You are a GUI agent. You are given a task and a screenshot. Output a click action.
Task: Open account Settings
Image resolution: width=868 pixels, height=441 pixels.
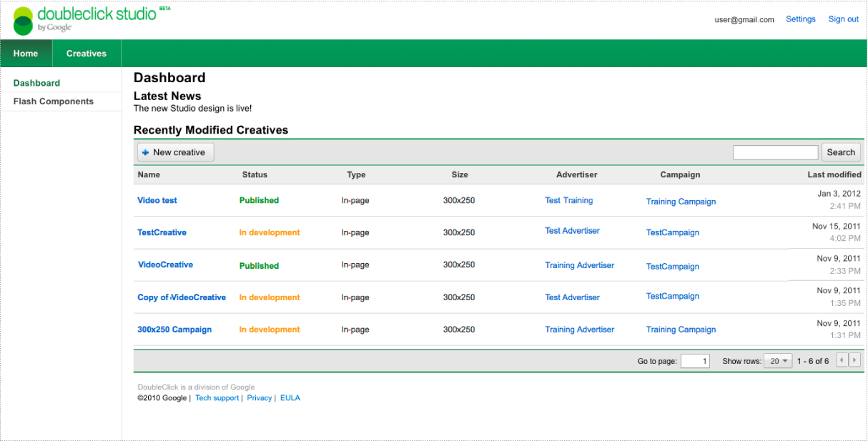point(800,19)
